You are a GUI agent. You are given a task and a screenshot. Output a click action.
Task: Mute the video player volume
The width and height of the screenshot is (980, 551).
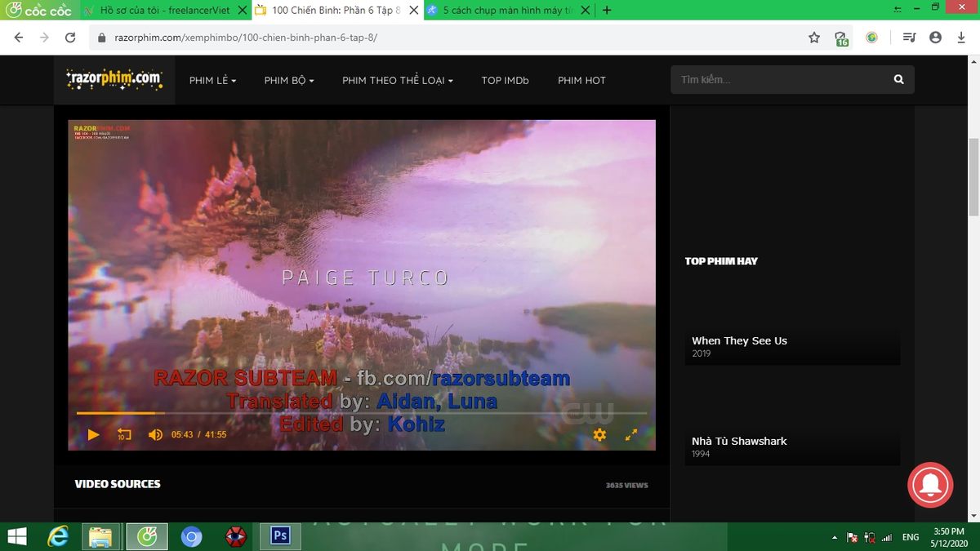pos(155,435)
